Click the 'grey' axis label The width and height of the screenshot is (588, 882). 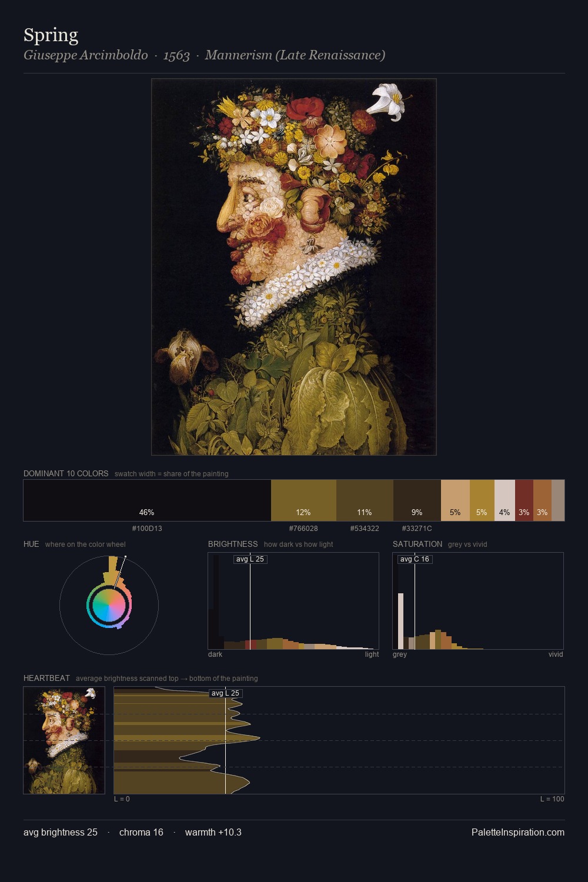pos(400,654)
